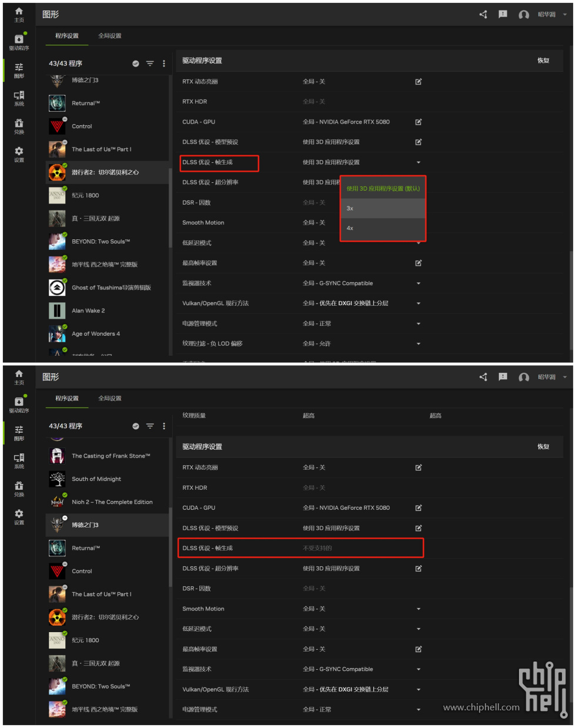The width and height of the screenshot is (576, 728).
Task: Edit DLSS 优设 - 超分辨率 in lower window
Action: point(418,569)
